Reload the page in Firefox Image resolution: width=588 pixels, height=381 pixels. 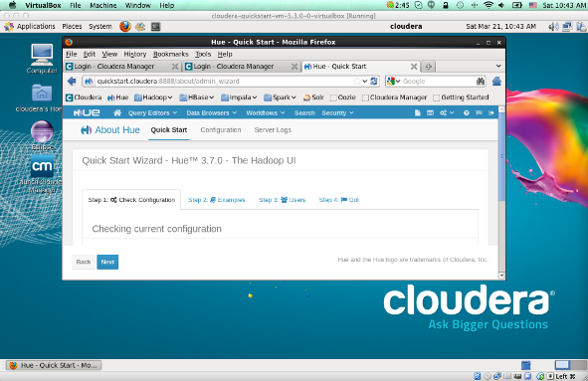374,81
